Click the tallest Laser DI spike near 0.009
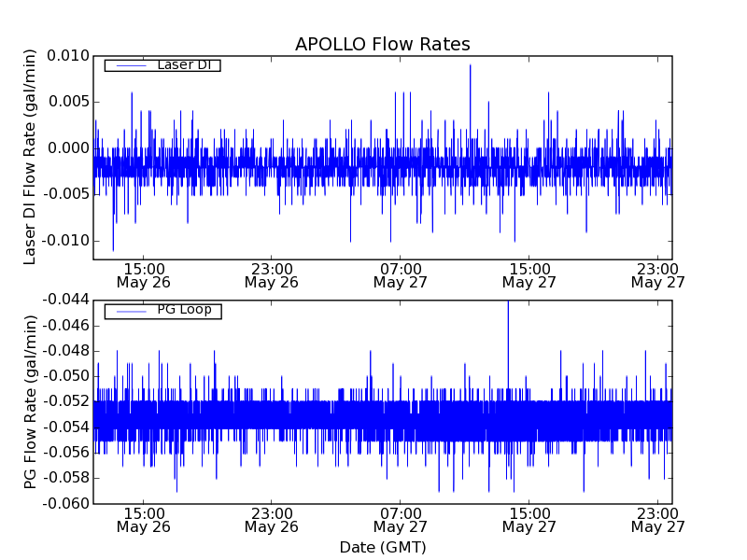The width and height of the screenshot is (747, 560). click(470, 66)
